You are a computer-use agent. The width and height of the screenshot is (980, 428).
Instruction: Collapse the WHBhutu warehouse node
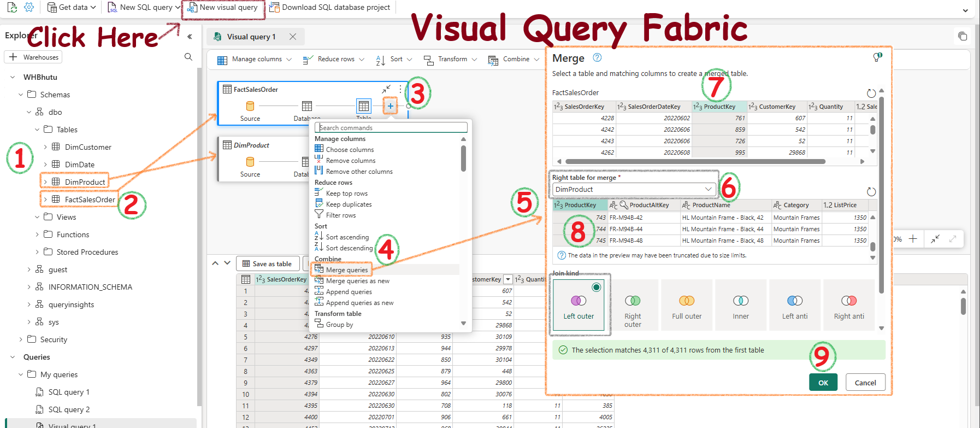(x=13, y=77)
